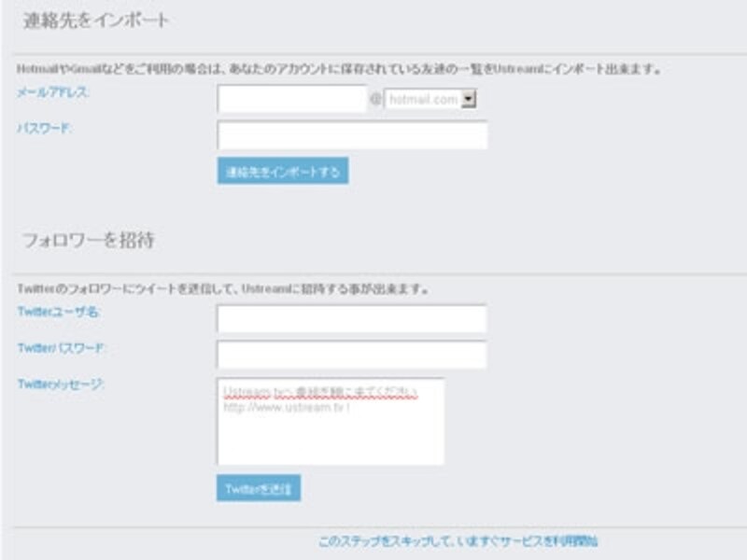Click the 連絡先をインポート heading
747x560 pixels.
[x=96, y=21]
